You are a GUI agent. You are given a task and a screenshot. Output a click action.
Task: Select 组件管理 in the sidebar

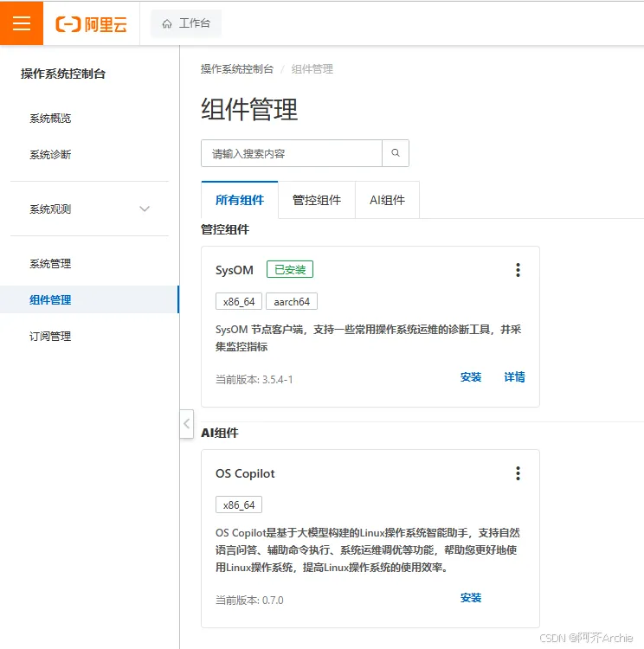point(89,299)
